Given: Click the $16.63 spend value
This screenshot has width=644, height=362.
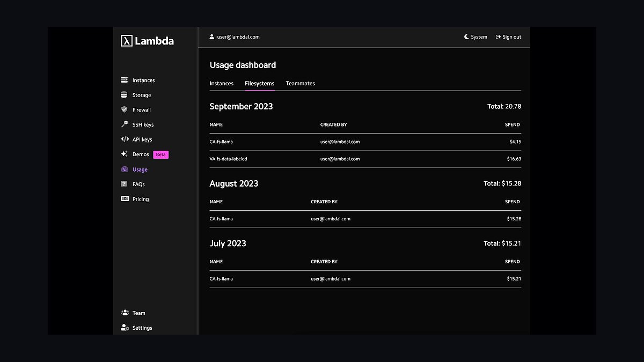Looking at the screenshot, I should click(514, 159).
